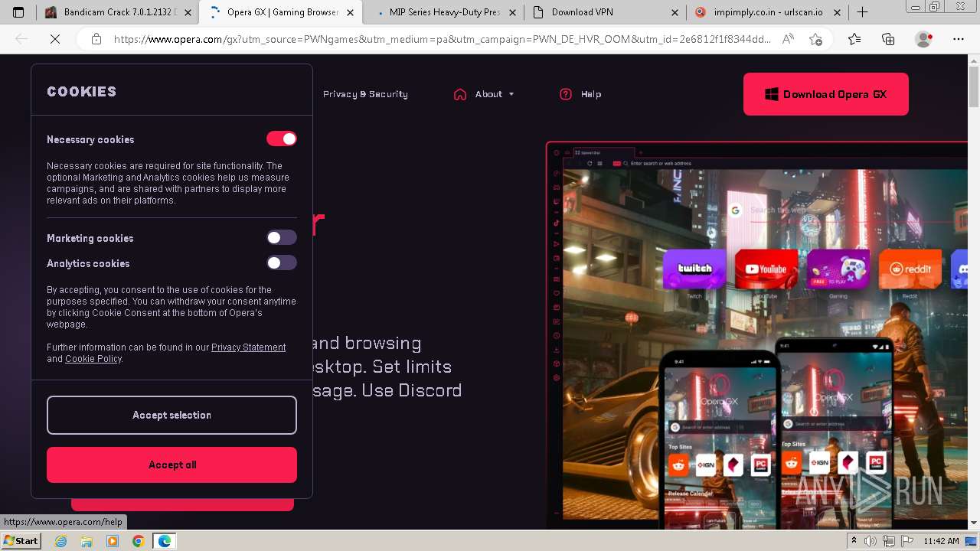Switch to the MIP Series Heavy-Duty tab
This screenshot has width=980, height=551.
click(443, 12)
